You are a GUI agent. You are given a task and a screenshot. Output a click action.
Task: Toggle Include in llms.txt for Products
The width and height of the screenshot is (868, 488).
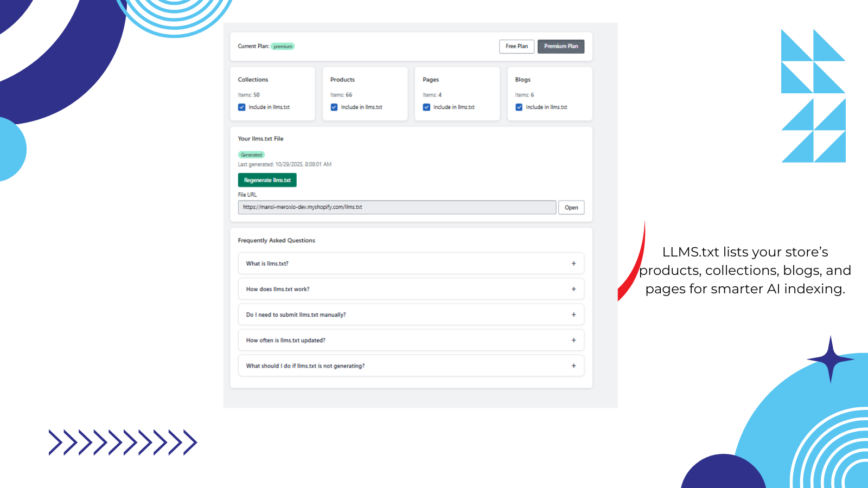pyautogui.click(x=334, y=107)
